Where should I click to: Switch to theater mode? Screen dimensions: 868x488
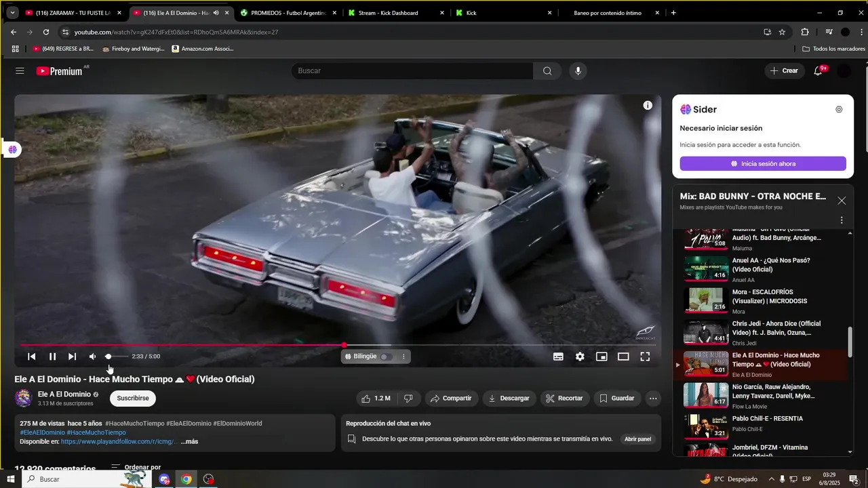click(x=623, y=357)
